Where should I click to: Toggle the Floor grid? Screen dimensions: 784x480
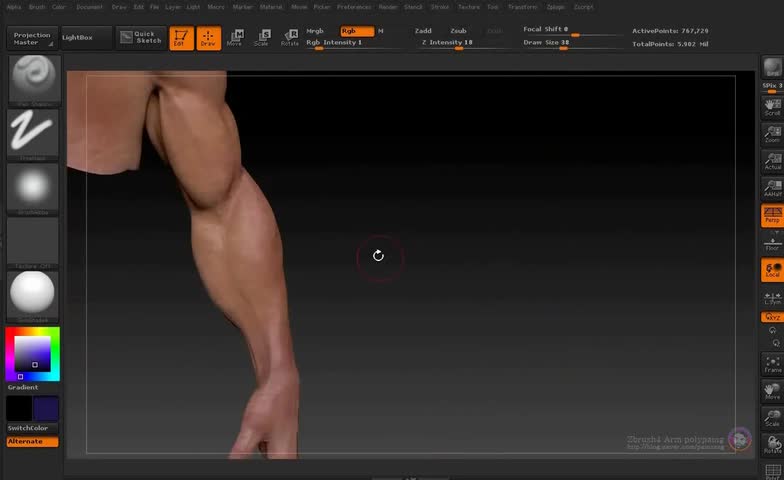(x=772, y=242)
